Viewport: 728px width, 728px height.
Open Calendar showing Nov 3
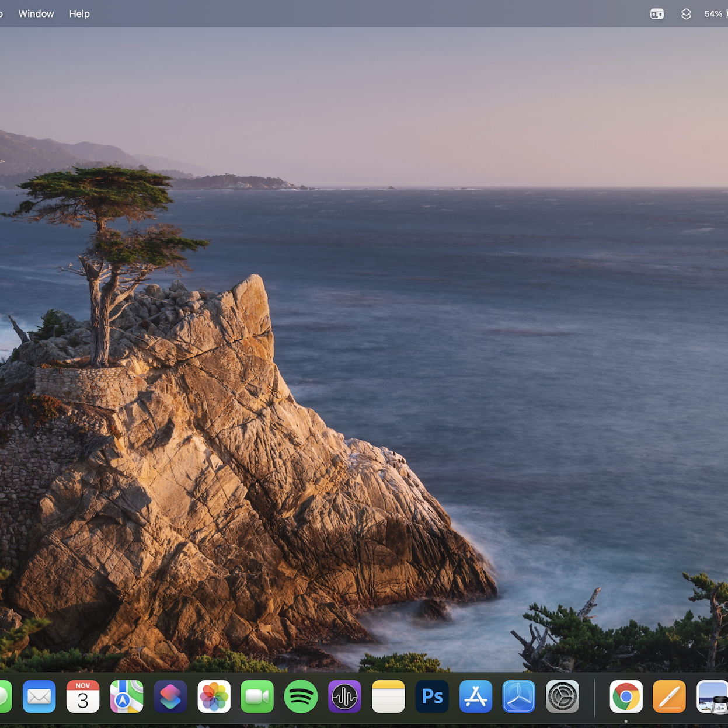83,696
